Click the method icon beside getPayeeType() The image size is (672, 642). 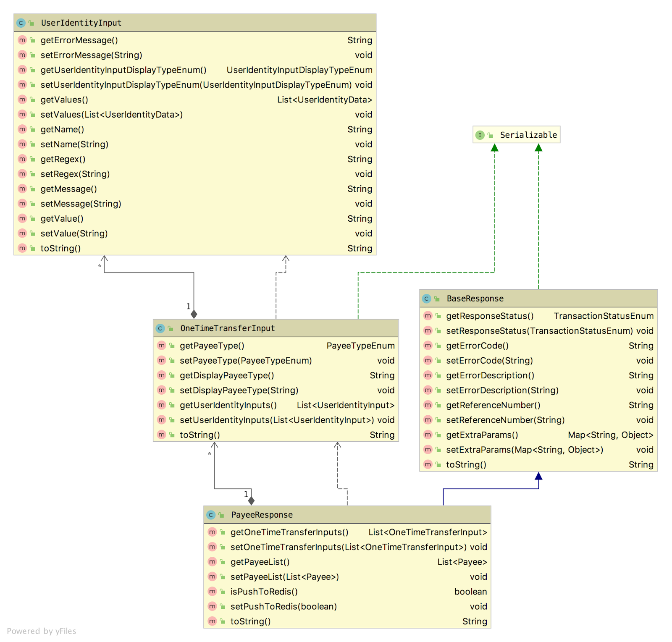point(162,346)
